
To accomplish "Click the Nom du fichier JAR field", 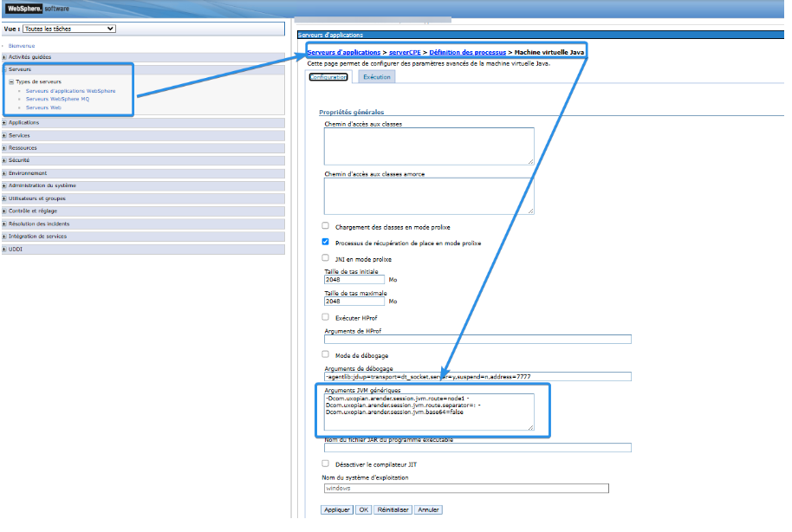I will click(477, 448).
